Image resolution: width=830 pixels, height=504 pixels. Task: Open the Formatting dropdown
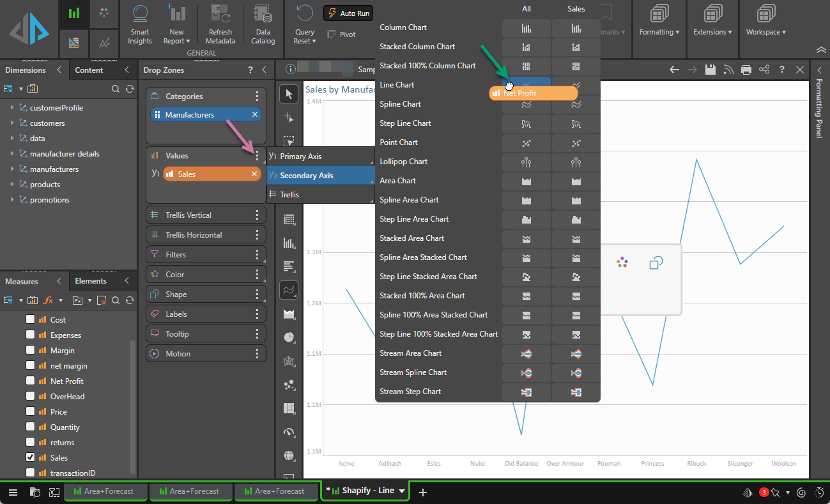point(659,32)
